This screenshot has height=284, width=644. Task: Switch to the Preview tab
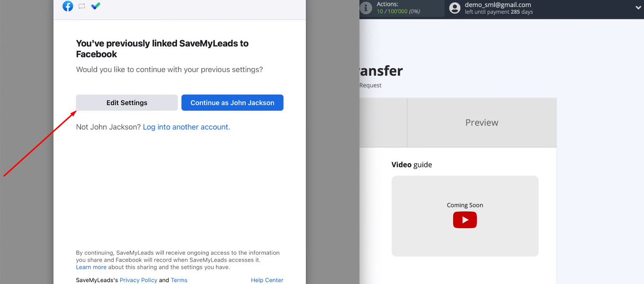(482, 123)
